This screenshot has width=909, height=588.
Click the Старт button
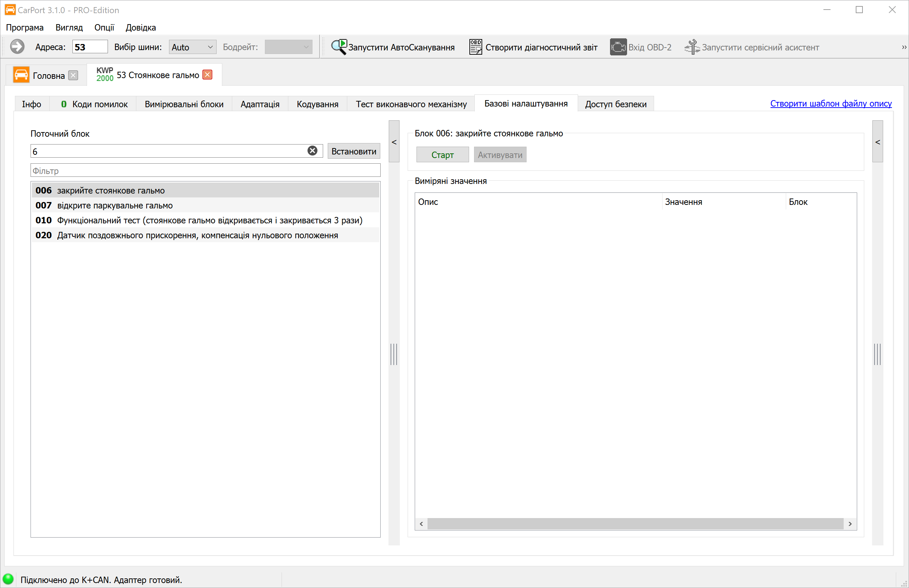tap(442, 155)
